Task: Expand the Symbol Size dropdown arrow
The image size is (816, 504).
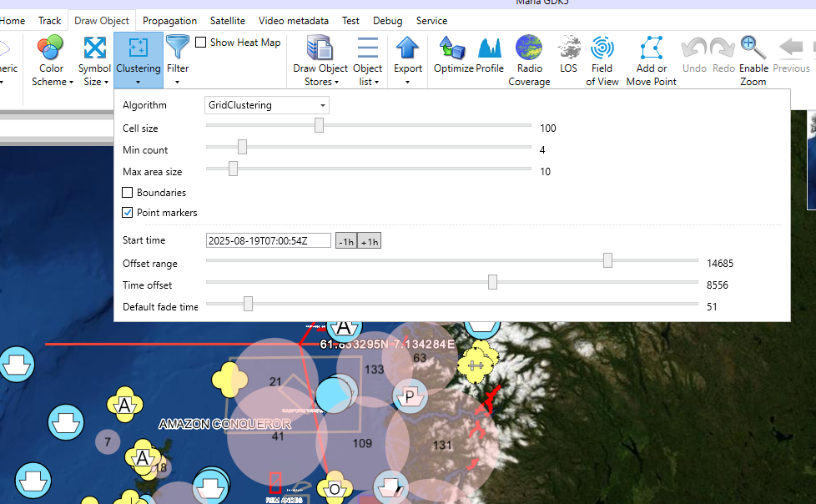Action: (x=106, y=83)
